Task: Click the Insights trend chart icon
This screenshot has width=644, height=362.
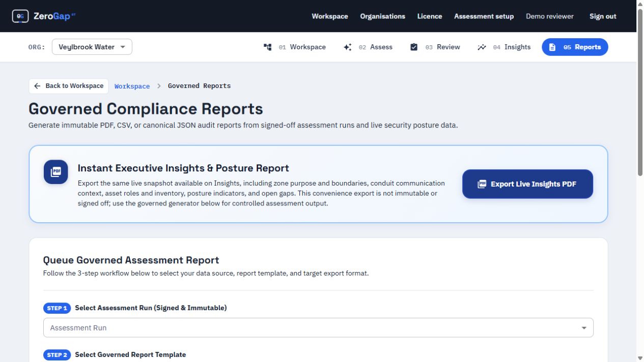Action: click(482, 47)
